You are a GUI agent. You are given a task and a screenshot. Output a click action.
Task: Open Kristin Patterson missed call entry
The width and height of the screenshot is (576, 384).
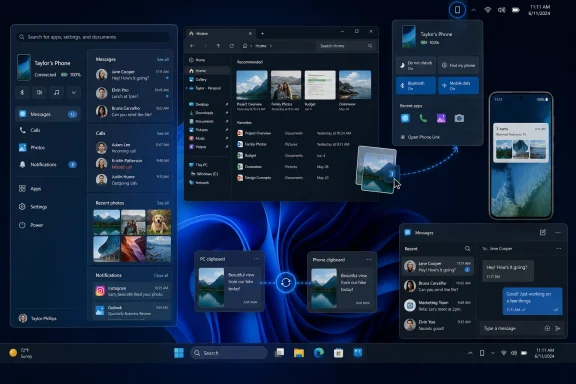click(x=132, y=164)
